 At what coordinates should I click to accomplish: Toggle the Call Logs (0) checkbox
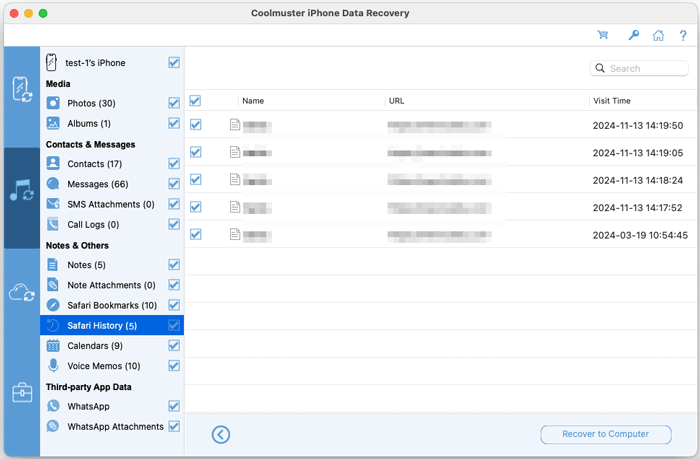[x=174, y=224]
